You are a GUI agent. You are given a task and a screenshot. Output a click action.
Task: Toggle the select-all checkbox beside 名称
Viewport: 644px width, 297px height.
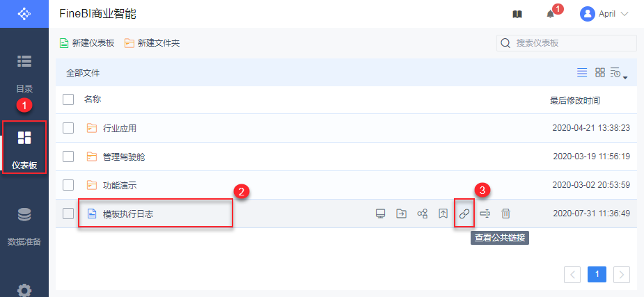tap(68, 99)
